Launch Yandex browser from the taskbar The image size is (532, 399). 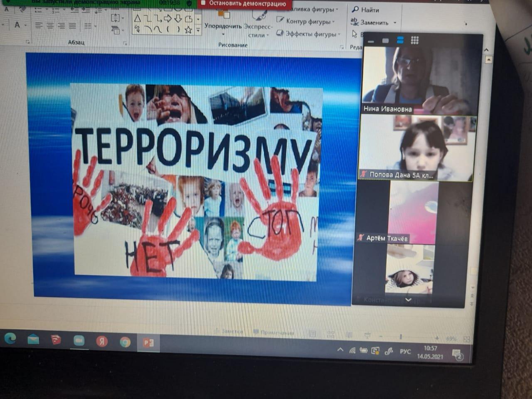click(102, 341)
